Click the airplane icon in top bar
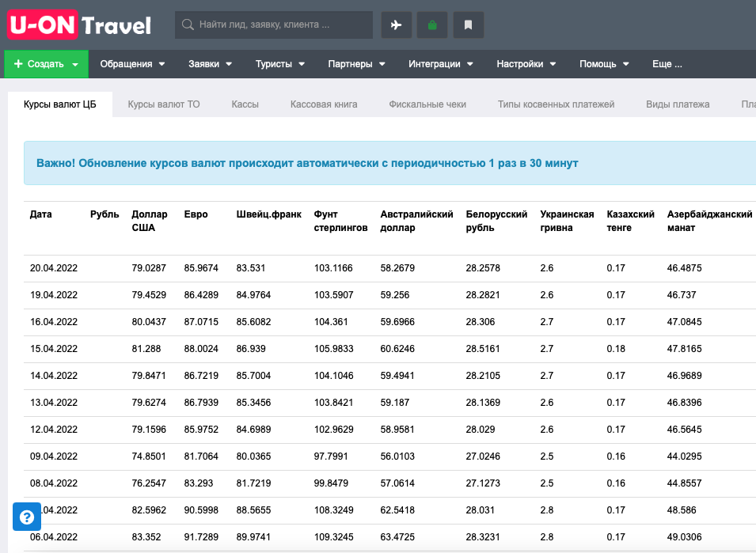The height and width of the screenshot is (553, 756). [396, 25]
